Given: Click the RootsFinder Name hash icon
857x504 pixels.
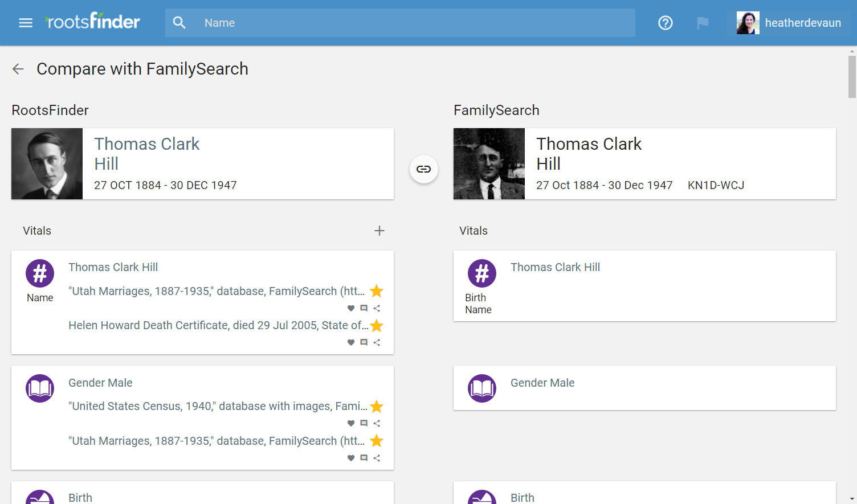Looking at the screenshot, I should coord(40,274).
